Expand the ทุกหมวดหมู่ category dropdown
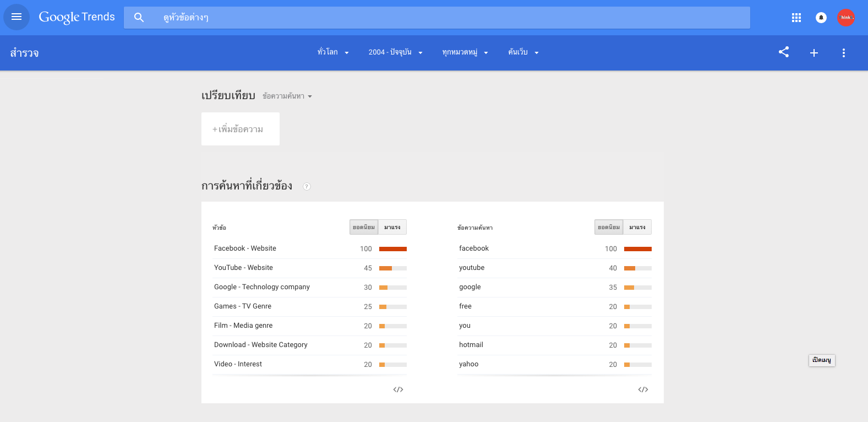The image size is (868, 422). pos(465,52)
